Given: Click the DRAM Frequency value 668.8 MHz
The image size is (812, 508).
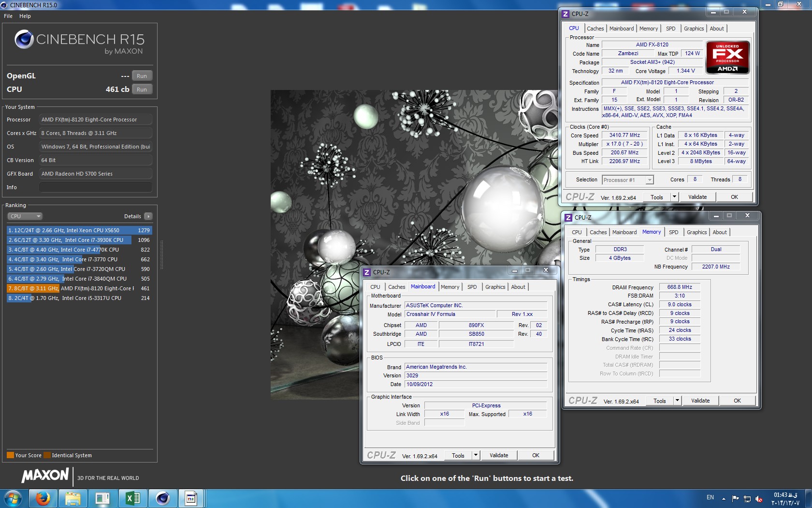Looking at the screenshot, I should [680, 287].
